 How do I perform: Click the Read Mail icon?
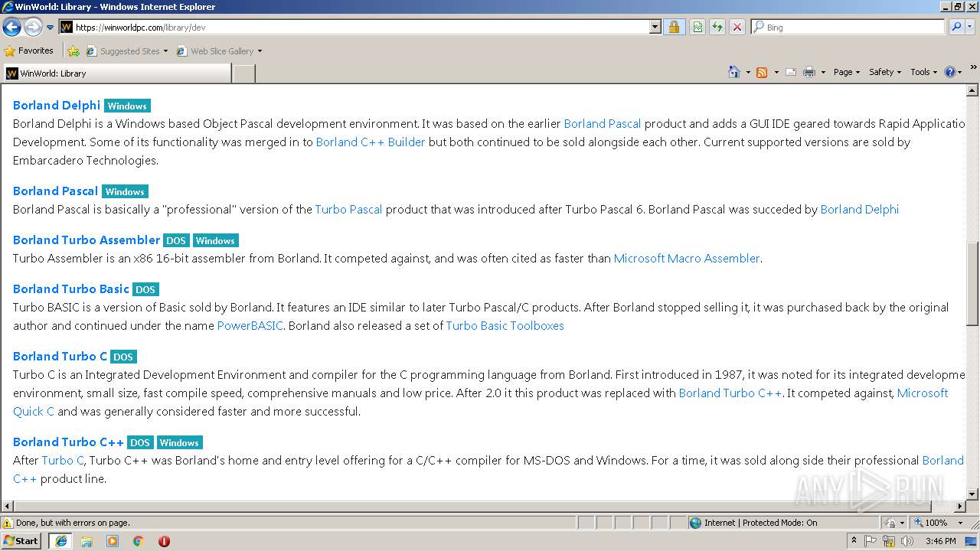pos(791,72)
